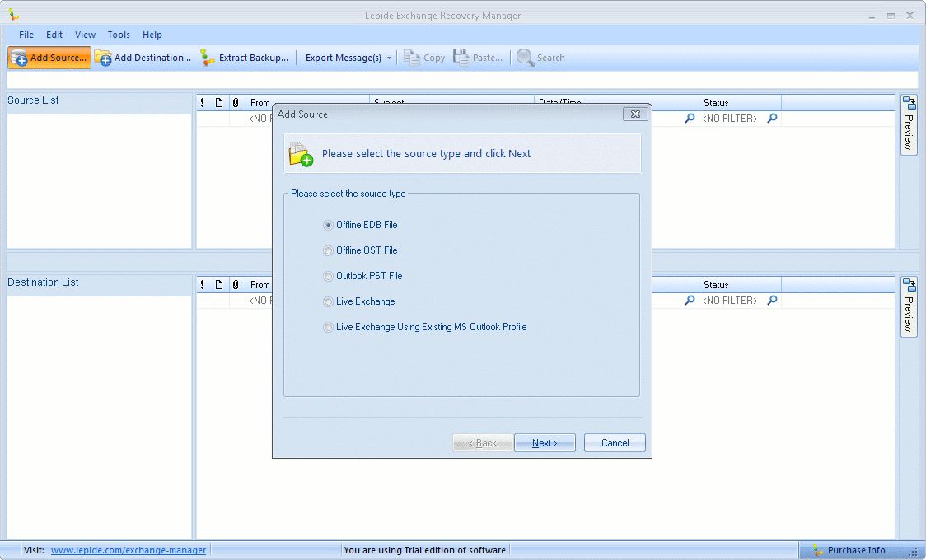
Task: Select the Outlook PST File option
Action: (x=329, y=276)
